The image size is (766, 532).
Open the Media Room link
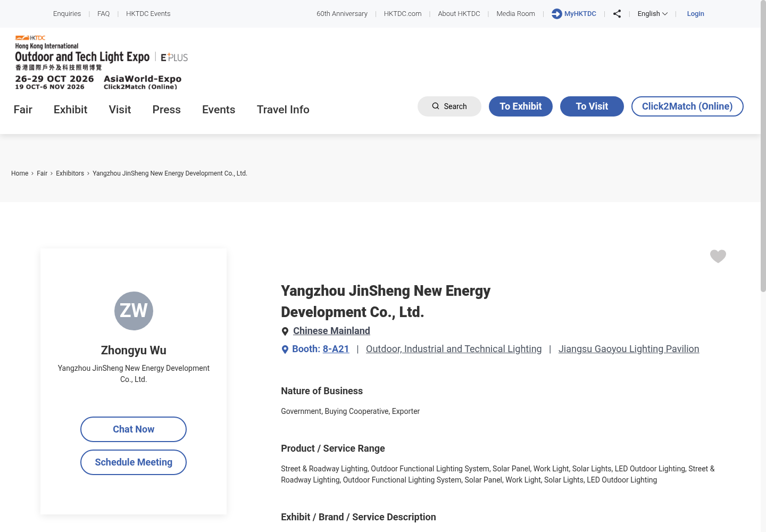click(x=516, y=14)
